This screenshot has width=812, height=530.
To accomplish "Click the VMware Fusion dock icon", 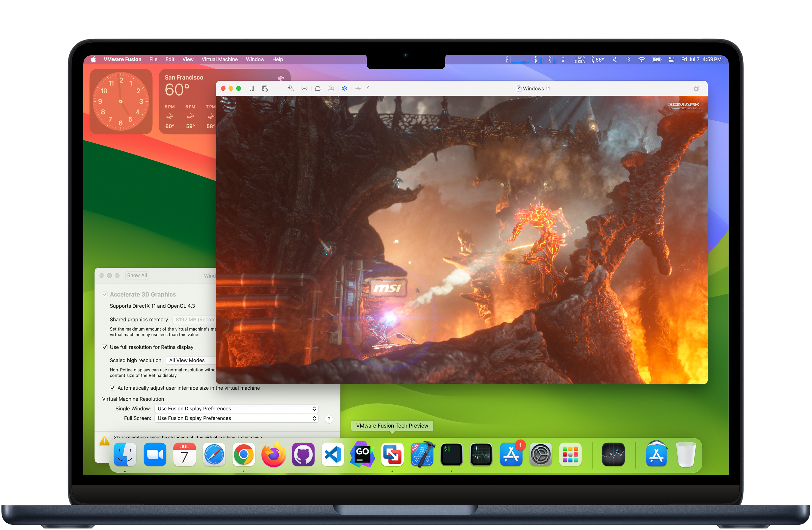I will pyautogui.click(x=392, y=455).
